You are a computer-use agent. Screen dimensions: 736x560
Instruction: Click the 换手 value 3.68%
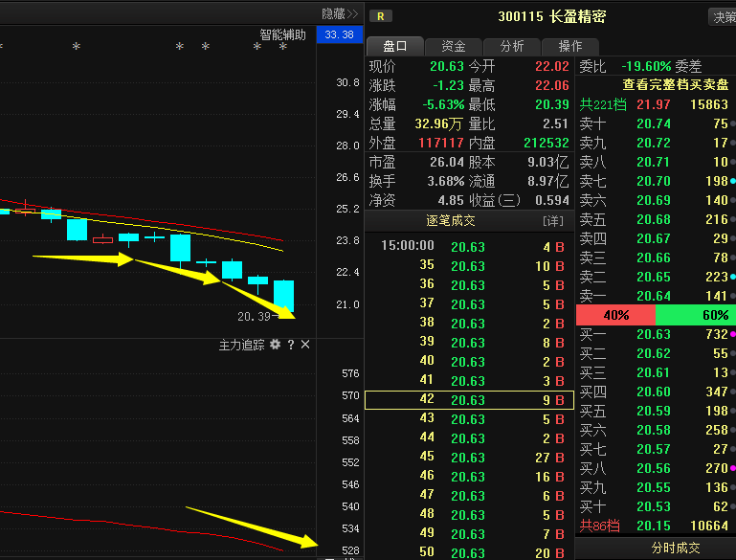[x=445, y=181]
